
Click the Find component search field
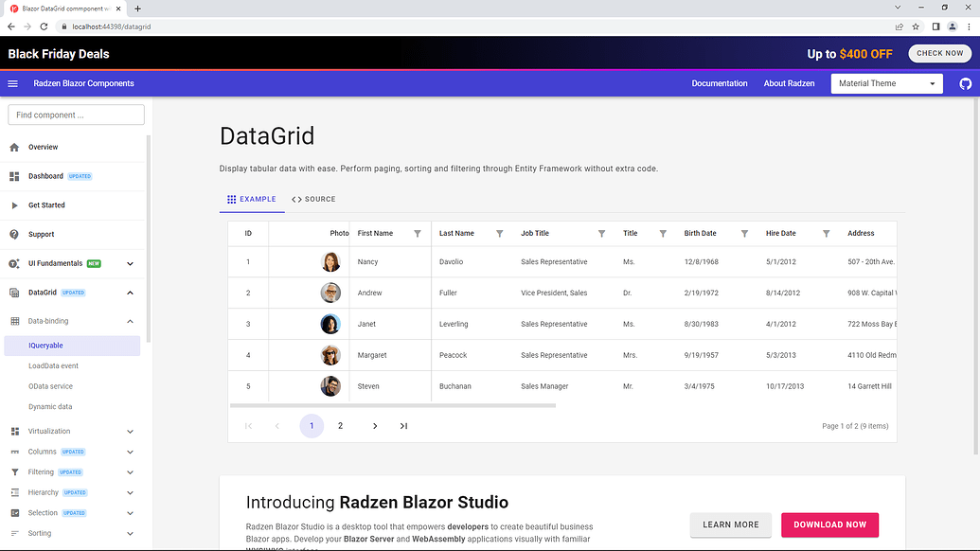tap(76, 114)
